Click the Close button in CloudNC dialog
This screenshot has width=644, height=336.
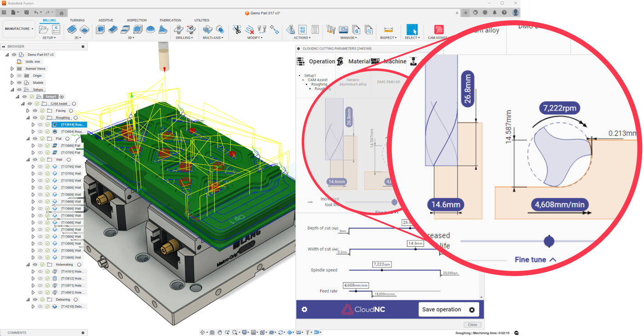point(472,324)
